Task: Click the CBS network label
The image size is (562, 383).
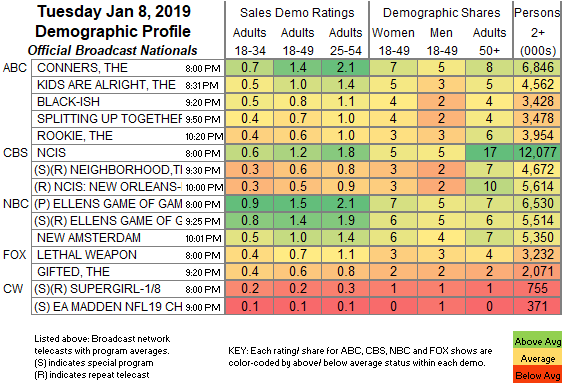Action: click(x=15, y=153)
